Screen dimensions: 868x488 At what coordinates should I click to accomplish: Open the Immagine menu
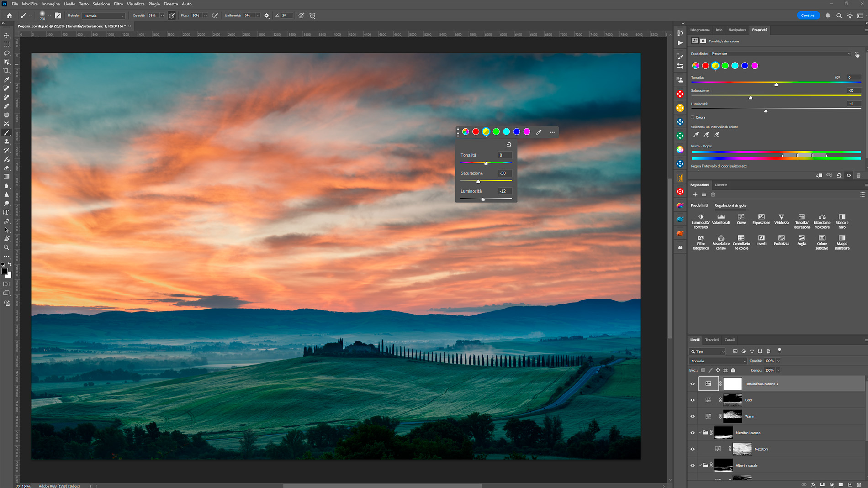pos(51,4)
